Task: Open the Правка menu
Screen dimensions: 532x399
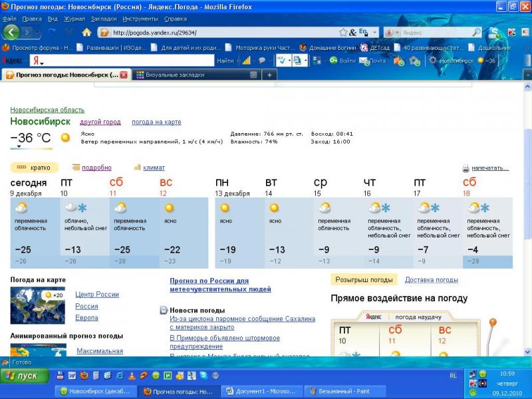Action: [x=32, y=19]
